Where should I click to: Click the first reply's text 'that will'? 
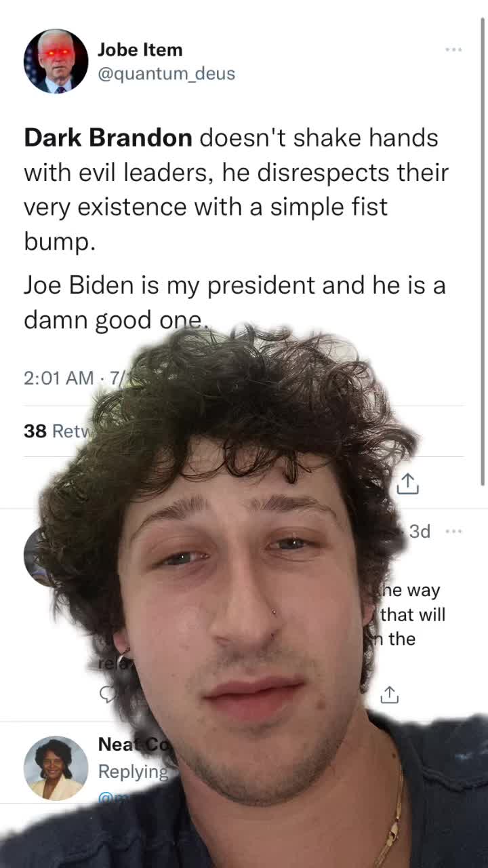tap(413, 614)
